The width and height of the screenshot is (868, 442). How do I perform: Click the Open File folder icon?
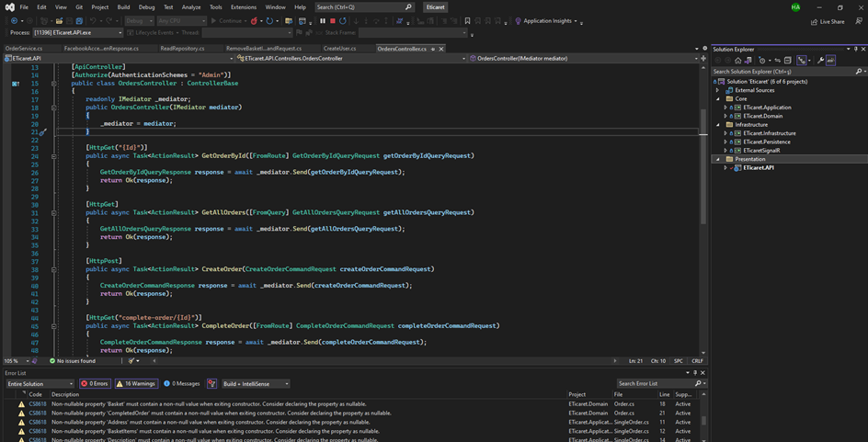[x=59, y=21]
